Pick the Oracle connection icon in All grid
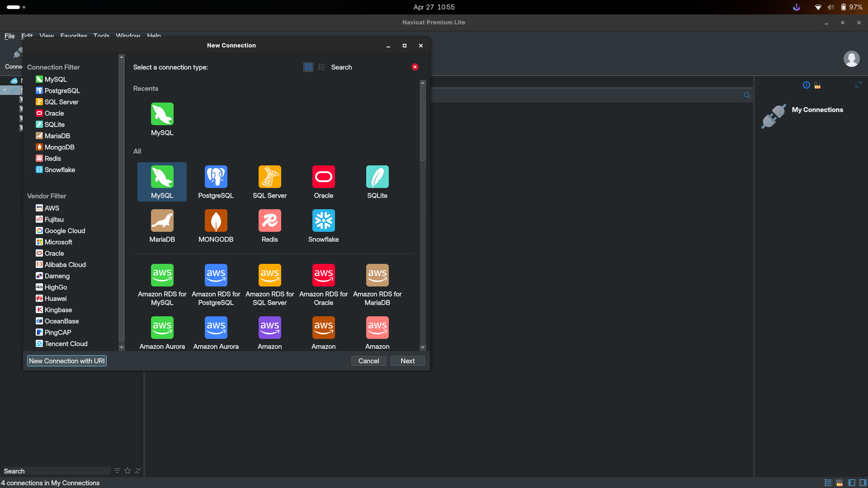Screen dimensions: 868x488 click(323, 177)
